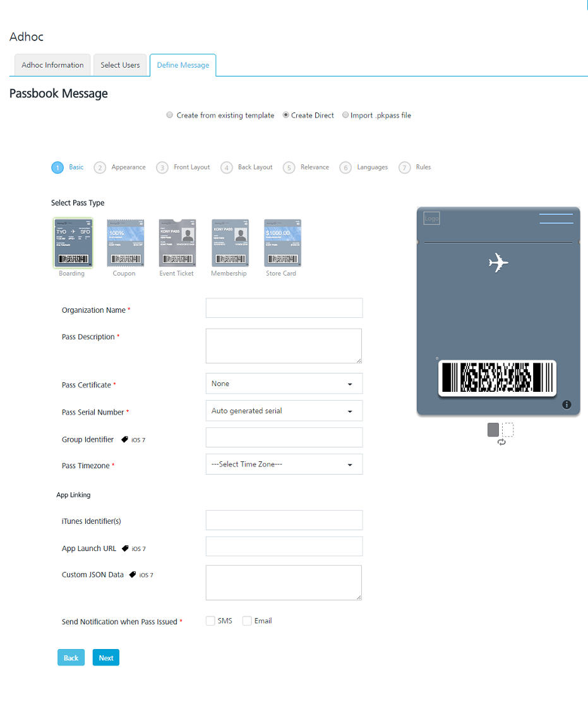Click the info icon on the pass preview
The height and width of the screenshot is (704, 588).
(x=567, y=404)
